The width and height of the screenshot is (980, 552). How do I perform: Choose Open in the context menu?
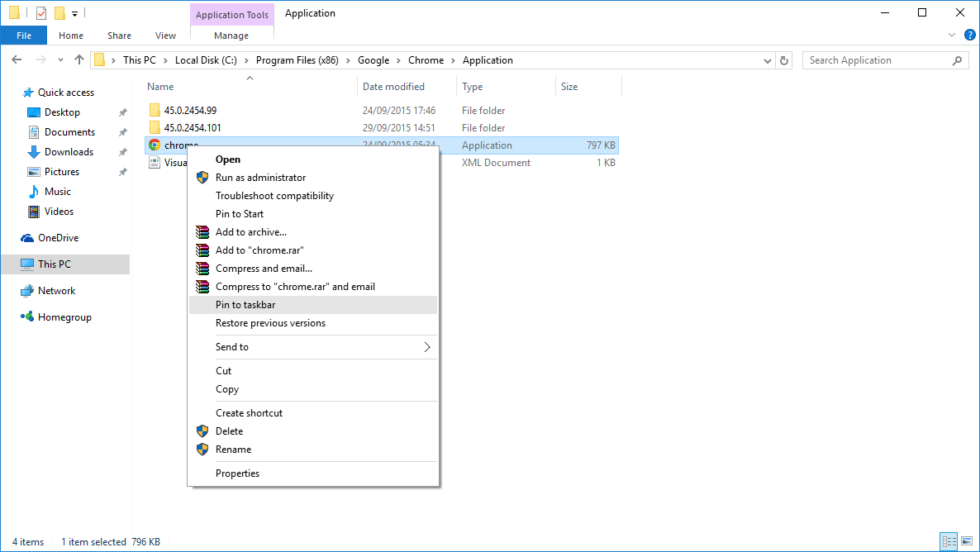(x=313, y=159)
